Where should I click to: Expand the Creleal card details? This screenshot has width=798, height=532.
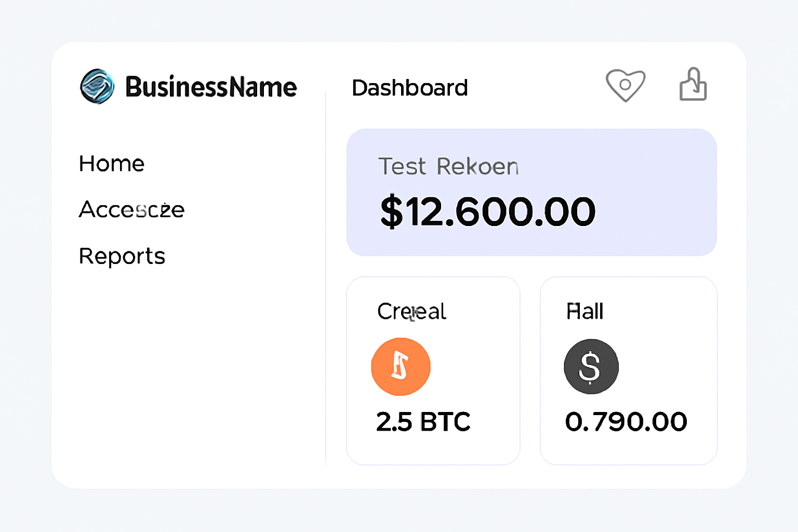433,370
